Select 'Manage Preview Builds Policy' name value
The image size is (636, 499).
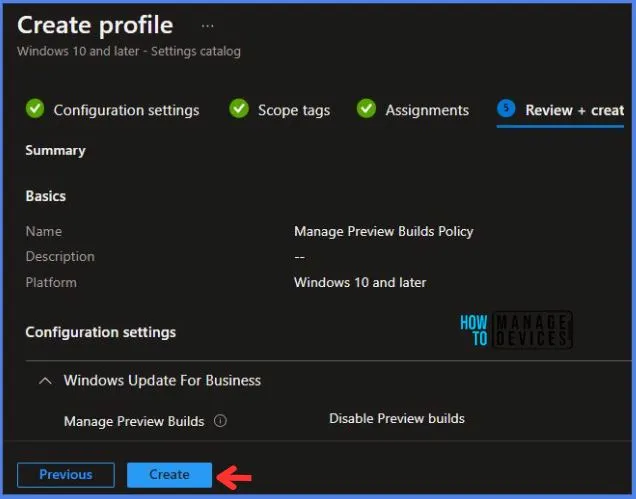tap(384, 231)
